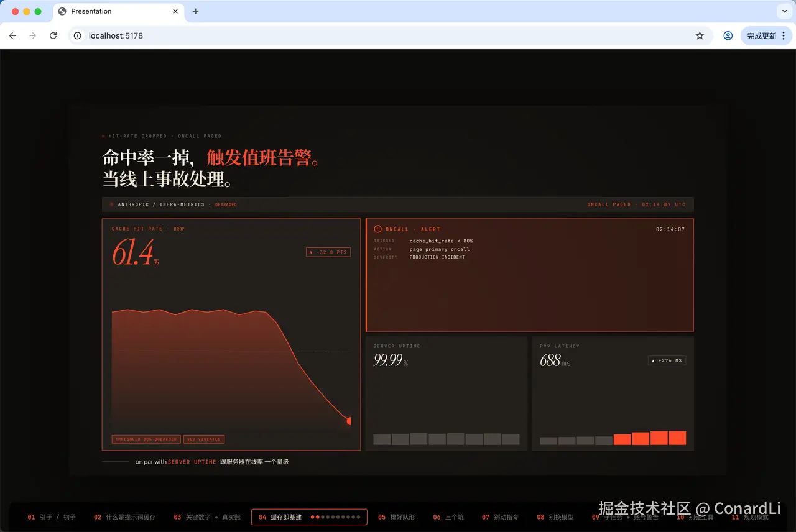
Task: Jump to section 08 别换模型
Action: (555, 517)
